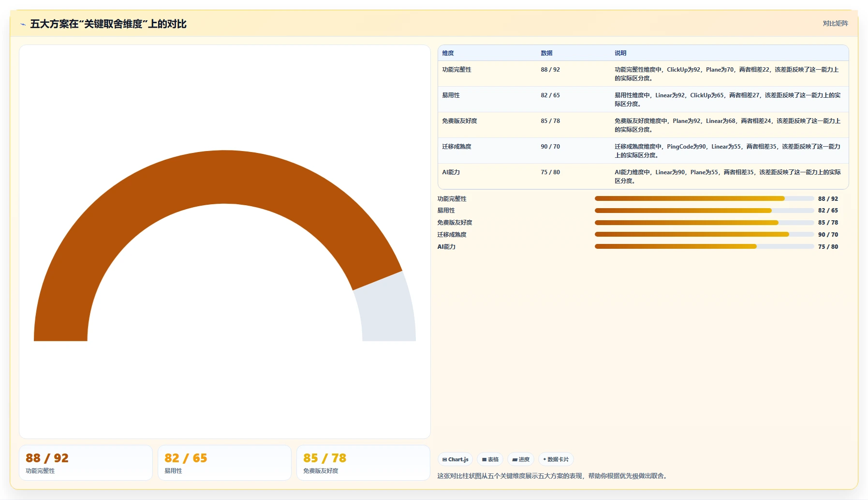The height and width of the screenshot is (500, 868).
Task: Click the 免费版友好度 cell in the table
Action: (x=459, y=121)
